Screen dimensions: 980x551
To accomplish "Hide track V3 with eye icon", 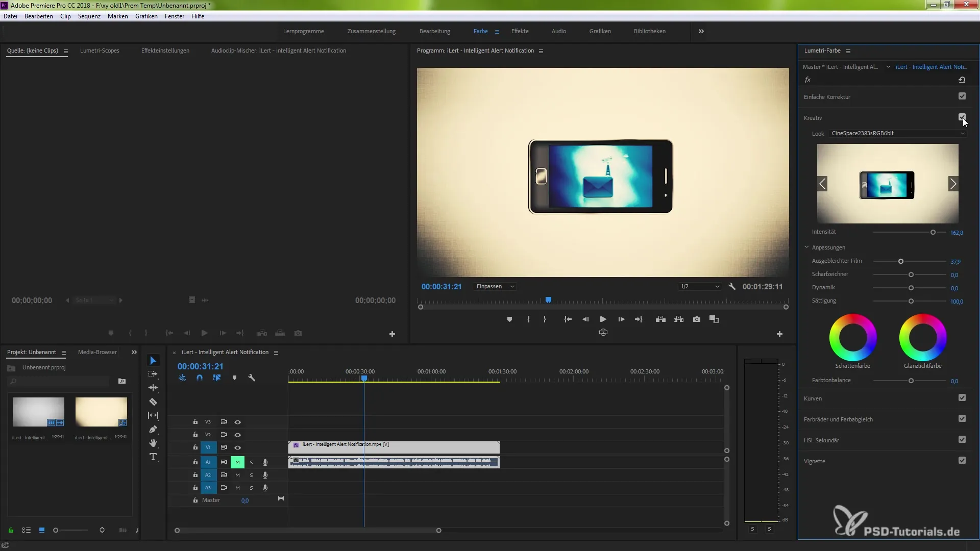I will coord(237,422).
